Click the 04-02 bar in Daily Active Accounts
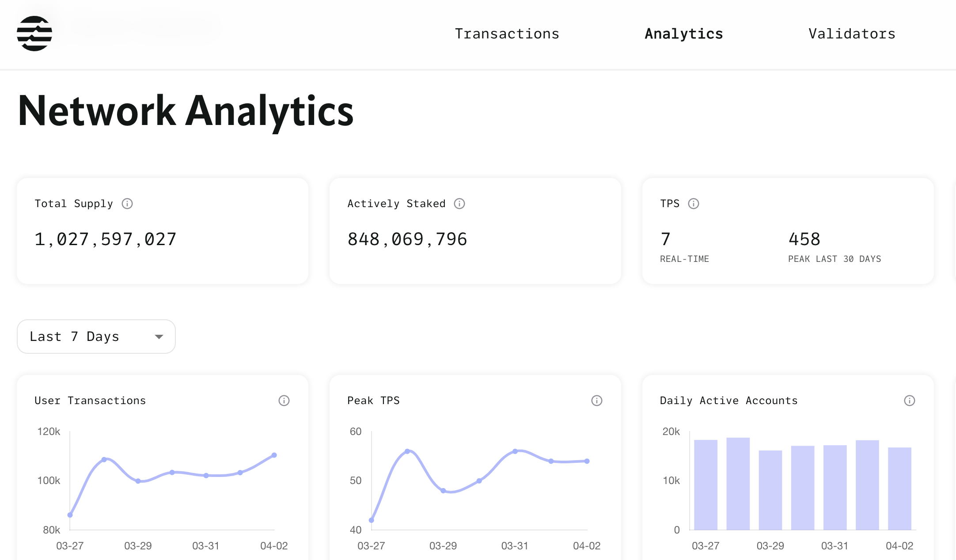The image size is (956, 560). (899, 488)
